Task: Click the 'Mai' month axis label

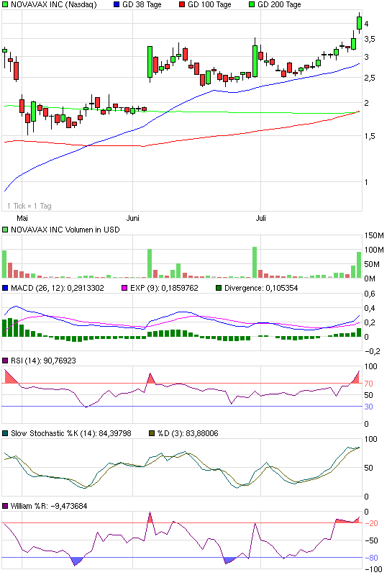Action: pos(22,218)
